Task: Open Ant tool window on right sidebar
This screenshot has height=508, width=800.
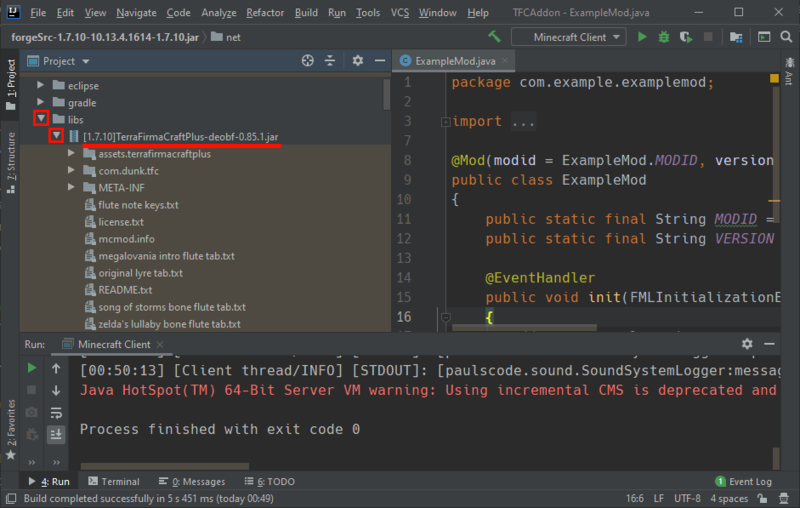Action: pos(789,70)
